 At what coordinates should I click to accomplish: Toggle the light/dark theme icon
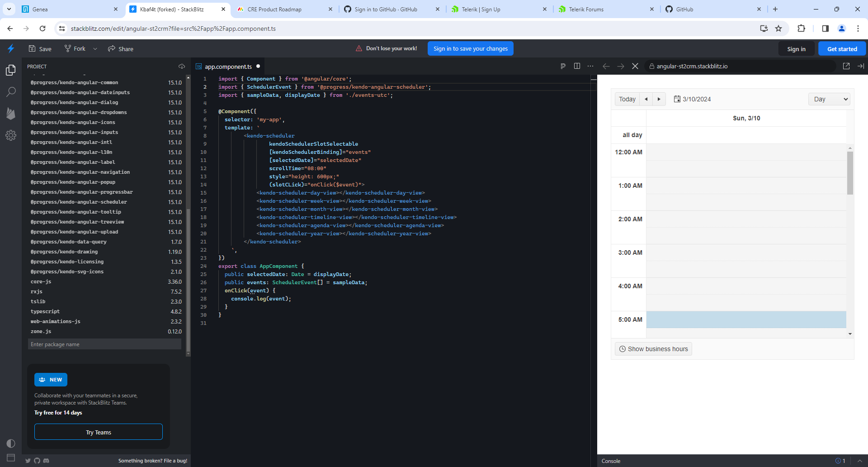pos(11,443)
